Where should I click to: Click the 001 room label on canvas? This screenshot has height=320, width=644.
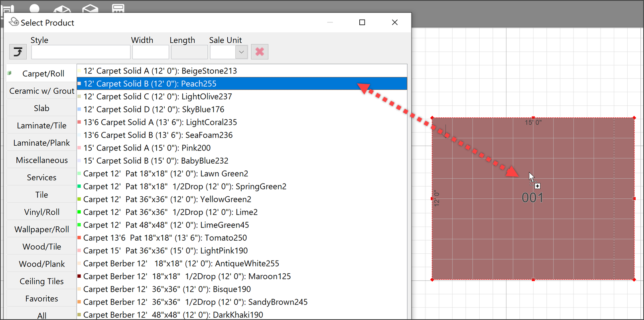point(532,198)
